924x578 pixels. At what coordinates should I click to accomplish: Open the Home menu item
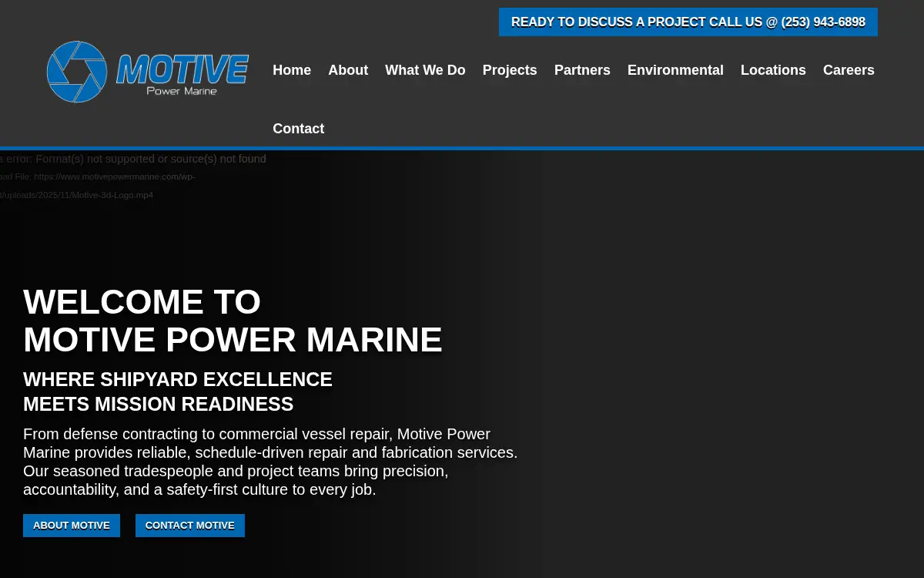[292, 70]
